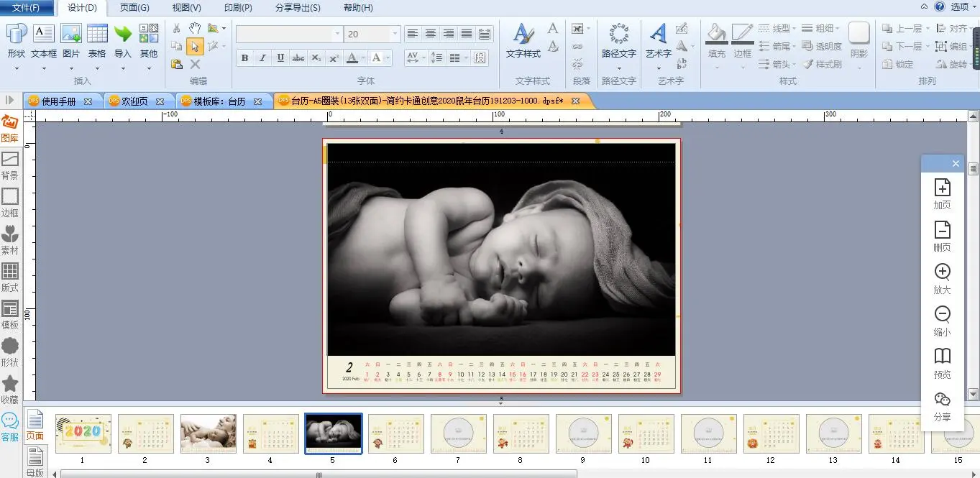Select page 3 thumbnail

click(208, 433)
